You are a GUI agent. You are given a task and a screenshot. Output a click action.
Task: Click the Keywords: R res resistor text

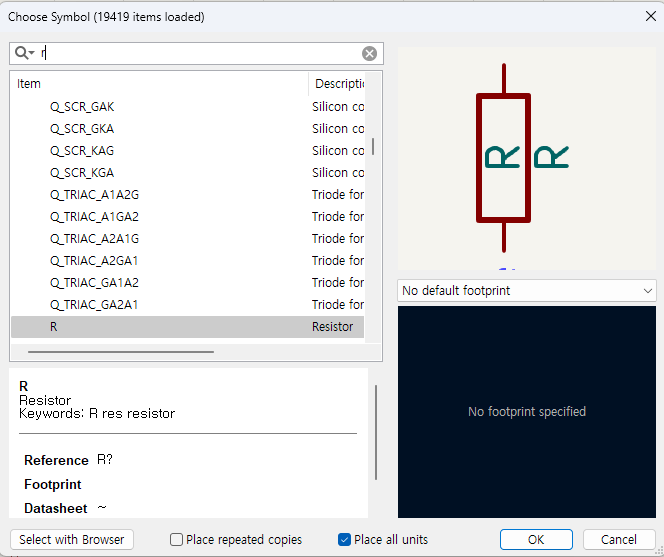tap(97, 413)
